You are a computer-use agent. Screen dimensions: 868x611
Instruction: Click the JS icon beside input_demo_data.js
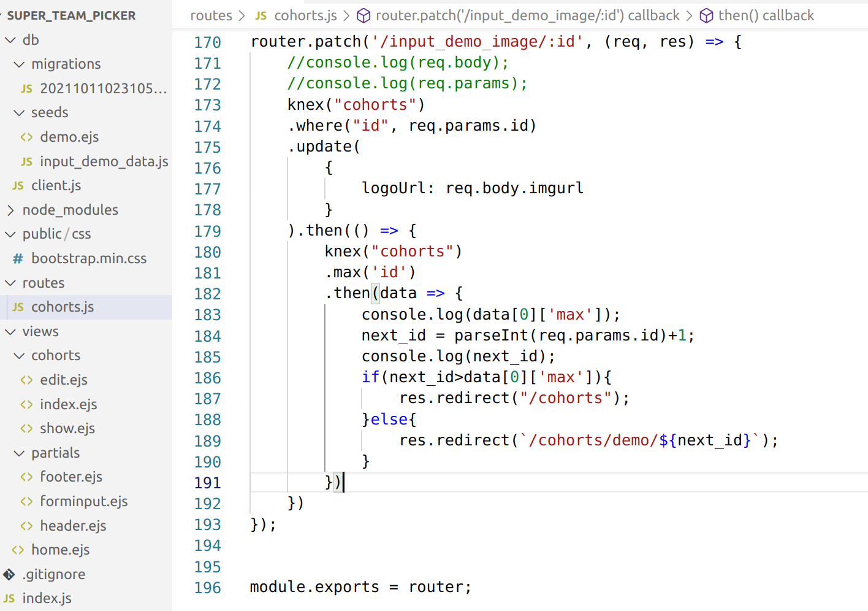click(26, 161)
